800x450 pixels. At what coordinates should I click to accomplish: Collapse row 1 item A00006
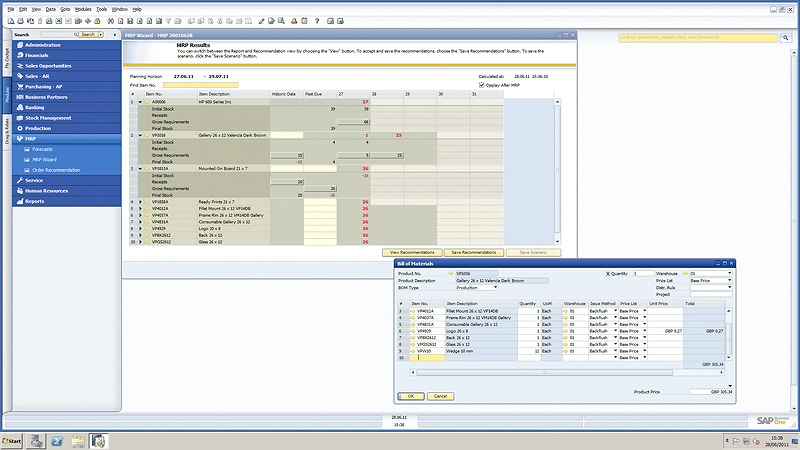tap(140, 102)
